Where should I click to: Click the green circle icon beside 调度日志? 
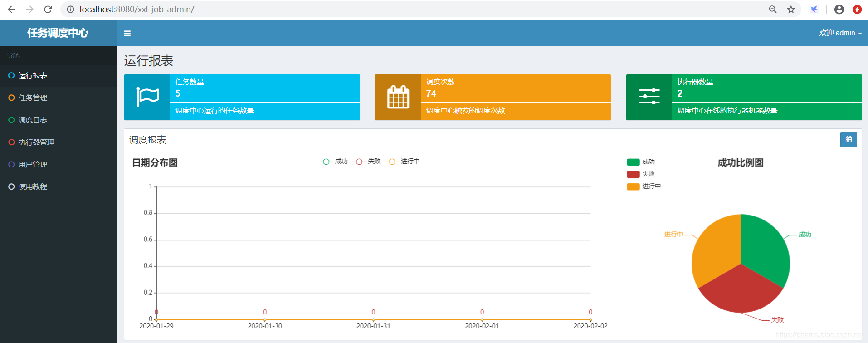[x=11, y=120]
